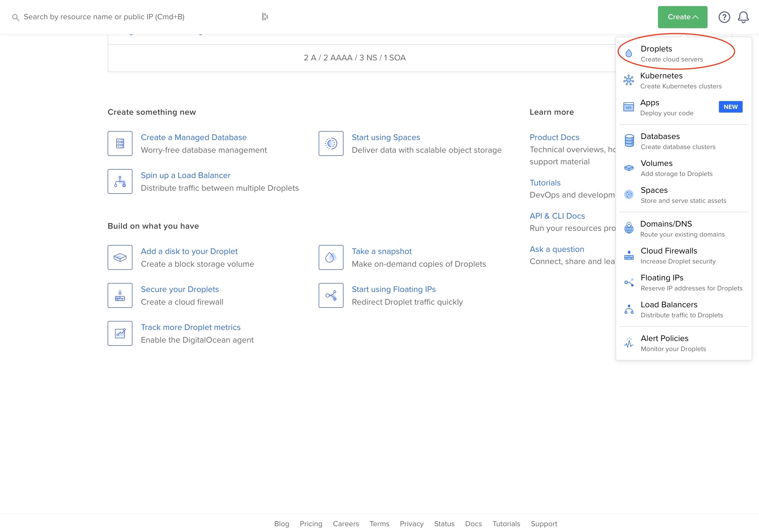
Task: Click the Kubernetes wheel icon in menu
Action: click(628, 80)
